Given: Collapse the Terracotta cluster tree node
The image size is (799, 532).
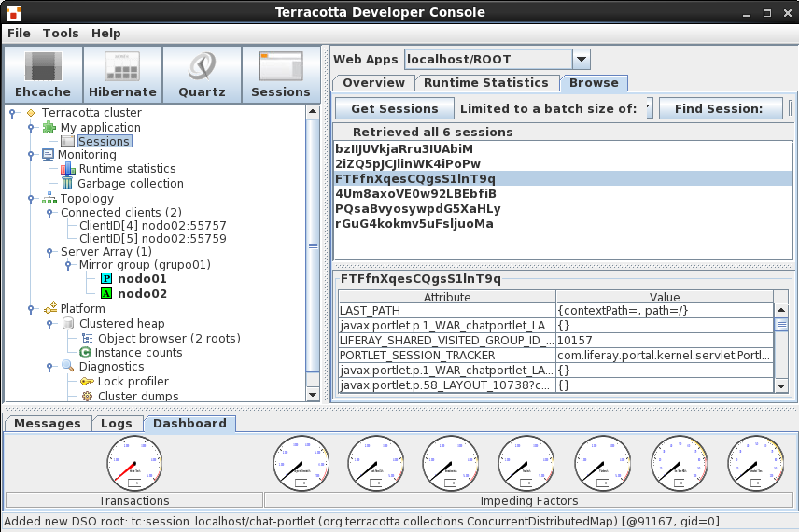Looking at the screenshot, I should coord(12,113).
